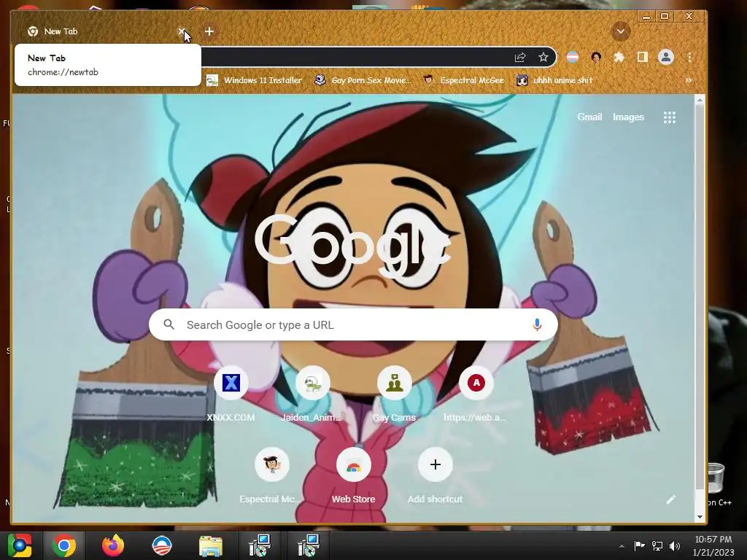Toggle the Chrome side panel

tap(642, 58)
